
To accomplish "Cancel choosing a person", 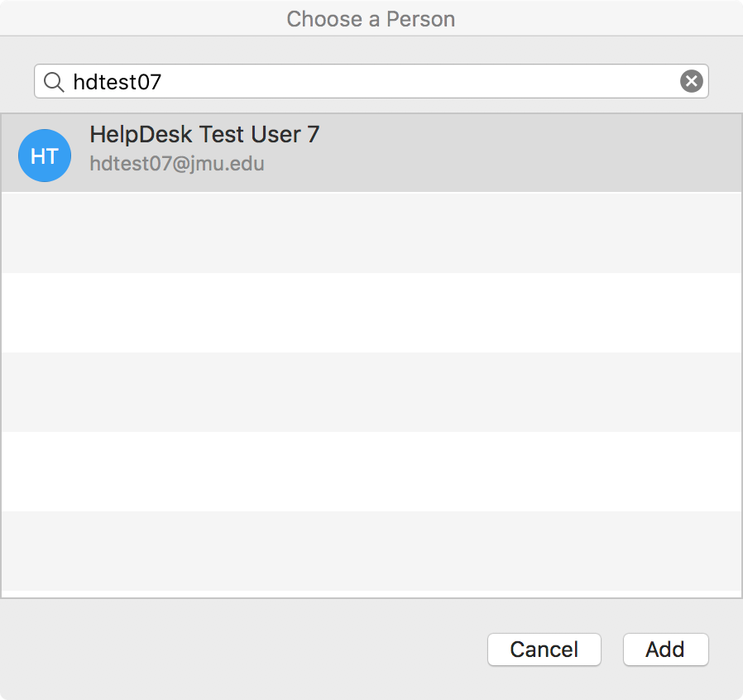I will [x=544, y=650].
